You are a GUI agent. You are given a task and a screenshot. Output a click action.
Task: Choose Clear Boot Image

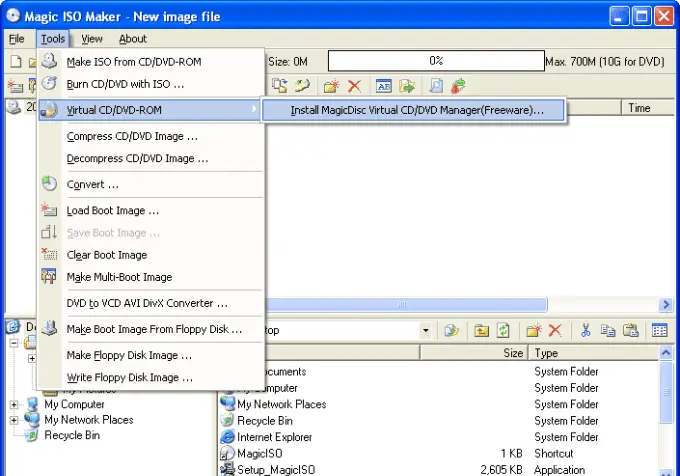(151, 255)
